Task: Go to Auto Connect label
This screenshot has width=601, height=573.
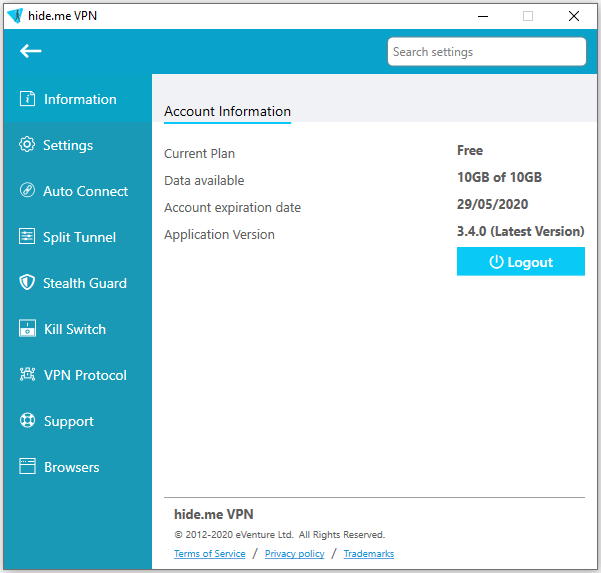Action: pyautogui.click(x=85, y=191)
